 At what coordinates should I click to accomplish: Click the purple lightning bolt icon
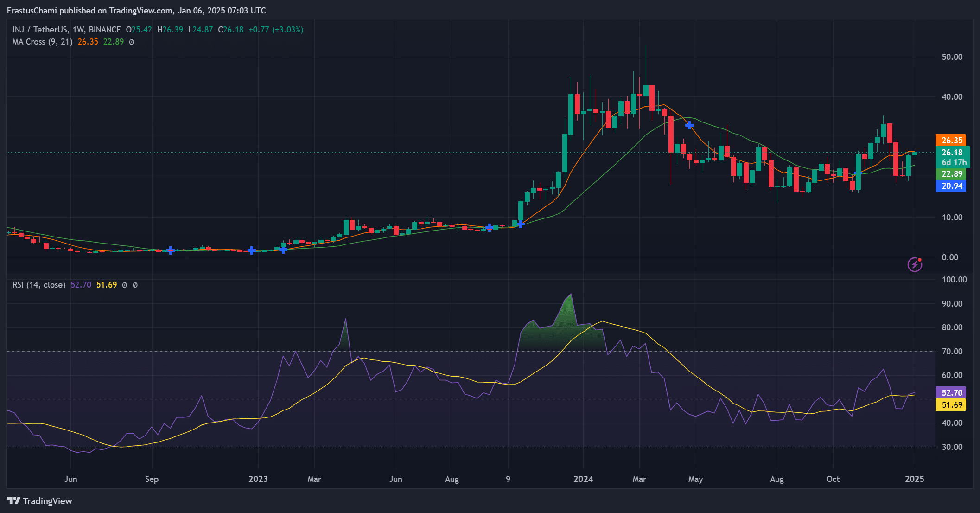(x=915, y=264)
